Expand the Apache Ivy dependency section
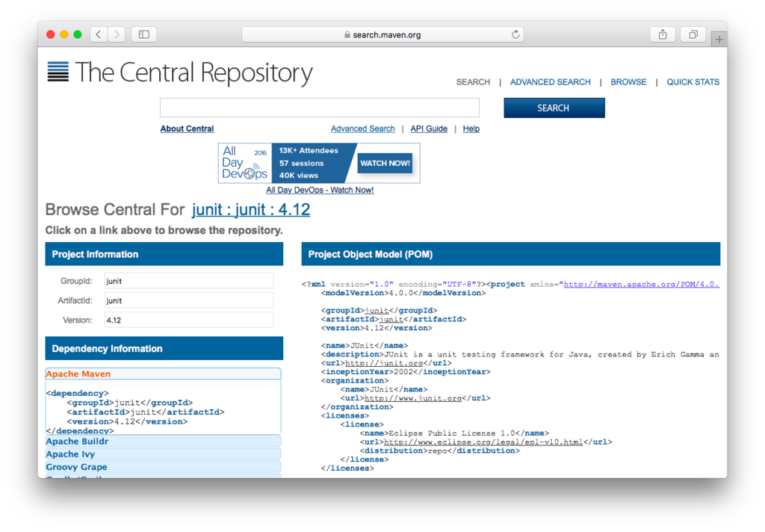The width and height of the screenshot is (765, 532). (164, 454)
